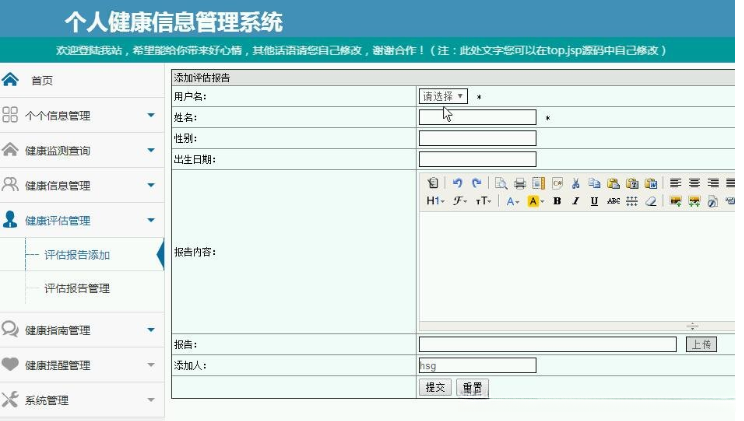
Task: Open the 用户名 请选择 dropdown
Action: pyautogui.click(x=443, y=96)
